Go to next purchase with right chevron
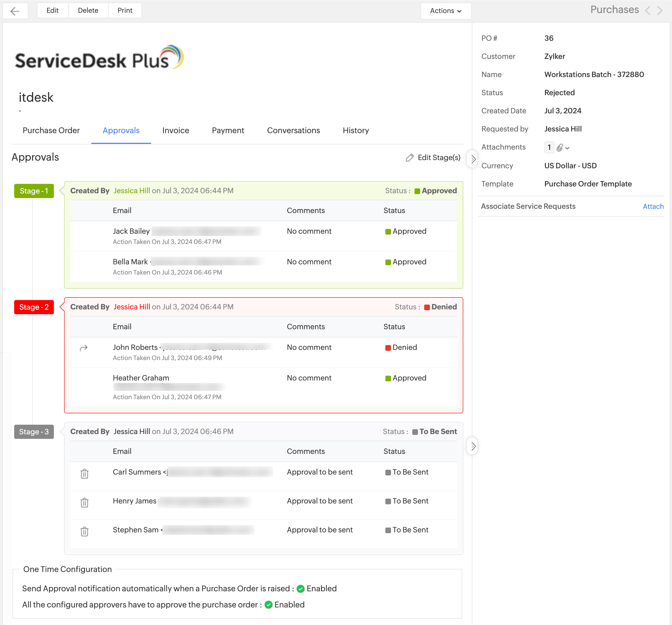This screenshot has width=672, height=625. click(x=660, y=10)
